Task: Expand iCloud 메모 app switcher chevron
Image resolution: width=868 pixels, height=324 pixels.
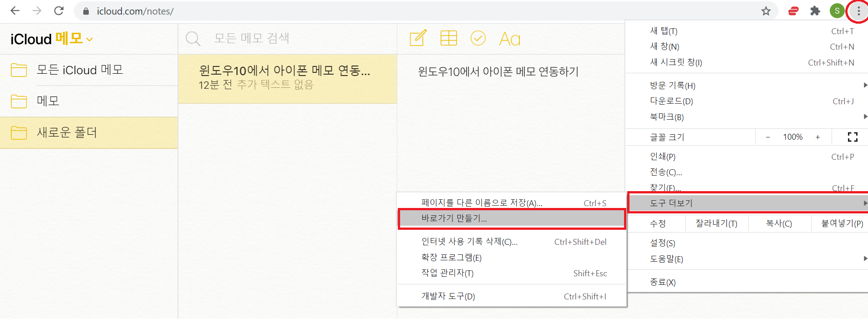Action: (x=90, y=40)
